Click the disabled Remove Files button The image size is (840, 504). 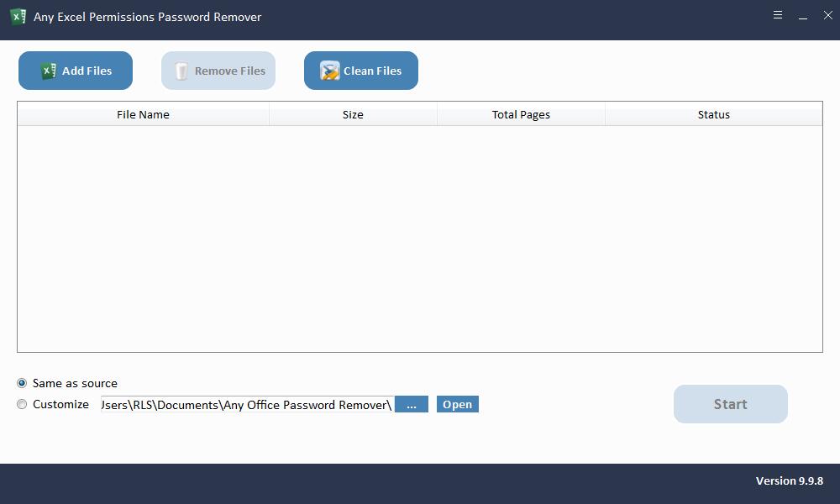click(x=218, y=71)
